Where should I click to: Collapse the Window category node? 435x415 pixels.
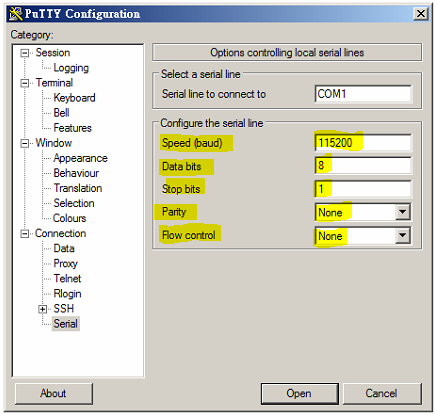[25, 143]
